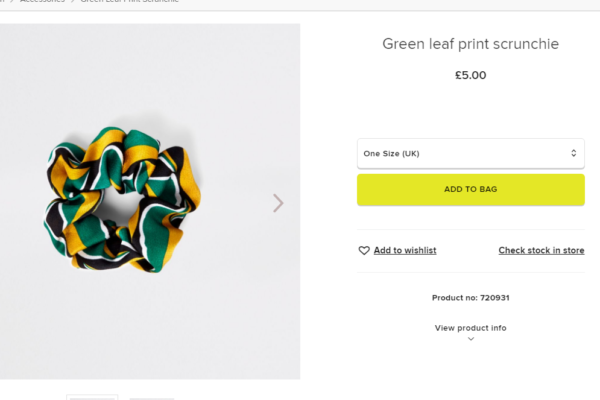Click the chevron below View product info

(x=471, y=339)
